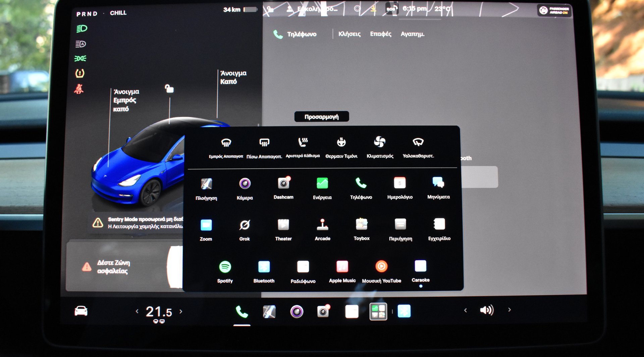This screenshot has width=644, height=357.
Task: Switch to Κλήσεις calls tab
Action: tap(350, 34)
